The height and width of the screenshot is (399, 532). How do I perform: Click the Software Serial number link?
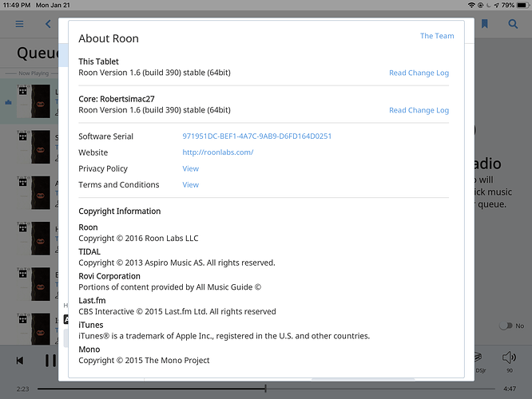pos(257,136)
